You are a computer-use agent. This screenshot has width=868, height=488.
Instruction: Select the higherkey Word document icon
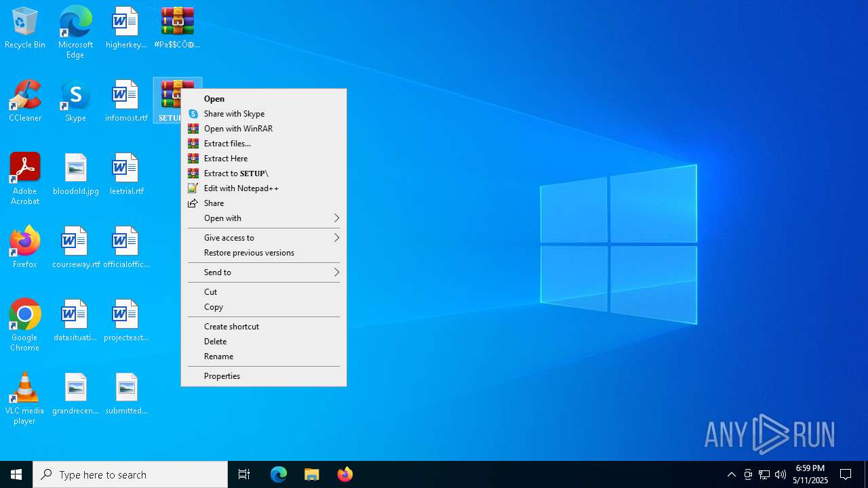point(126,28)
